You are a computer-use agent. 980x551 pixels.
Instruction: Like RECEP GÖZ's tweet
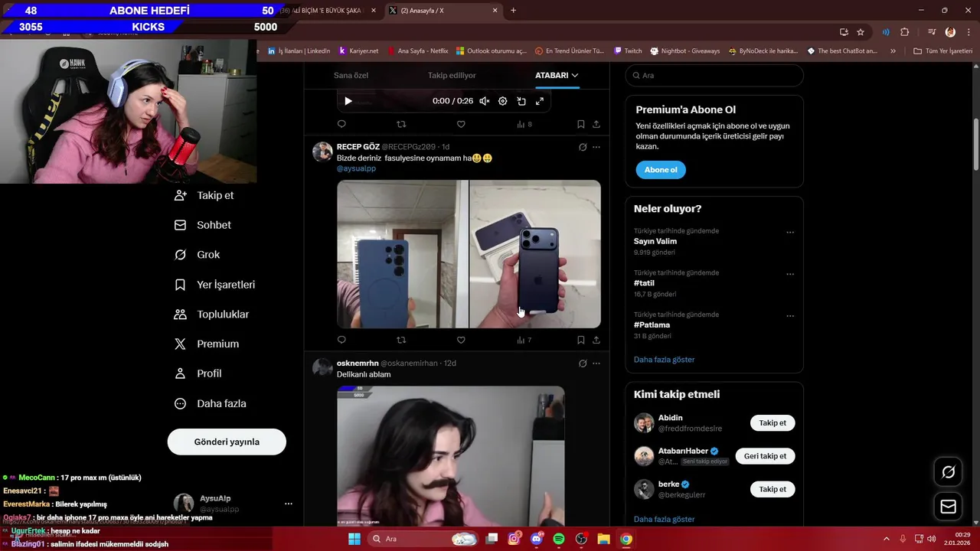[x=461, y=340]
